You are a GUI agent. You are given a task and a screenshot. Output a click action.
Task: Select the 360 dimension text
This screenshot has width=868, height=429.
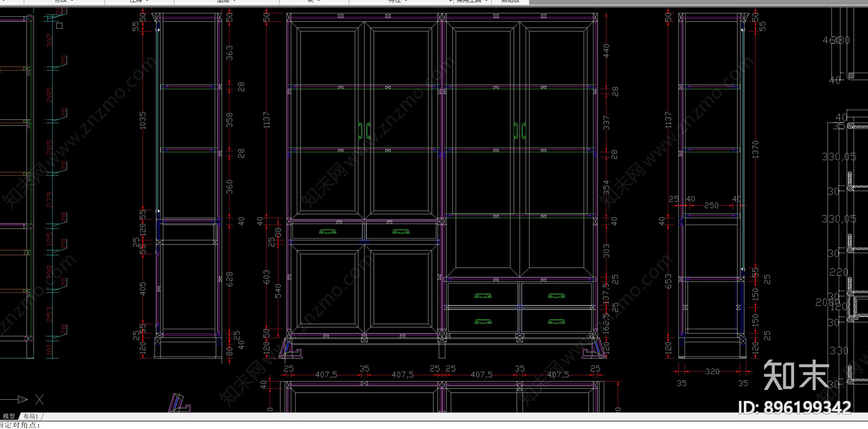click(229, 187)
